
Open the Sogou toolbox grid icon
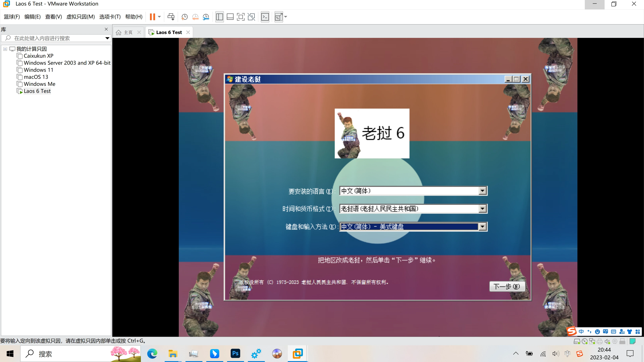(638, 331)
